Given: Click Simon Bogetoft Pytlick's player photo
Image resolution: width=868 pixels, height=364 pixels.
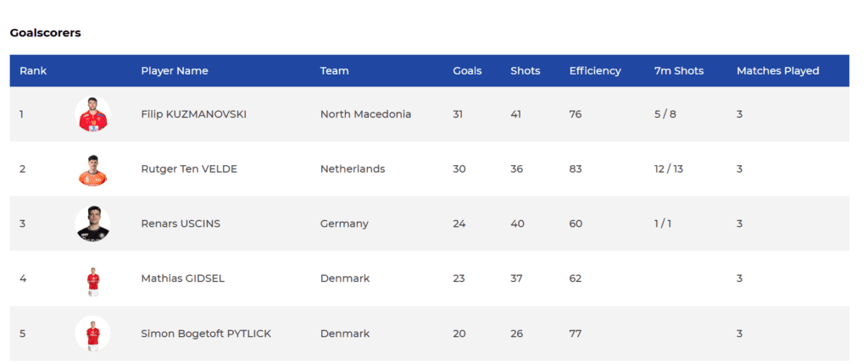Looking at the screenshot, I should (92, 334).
